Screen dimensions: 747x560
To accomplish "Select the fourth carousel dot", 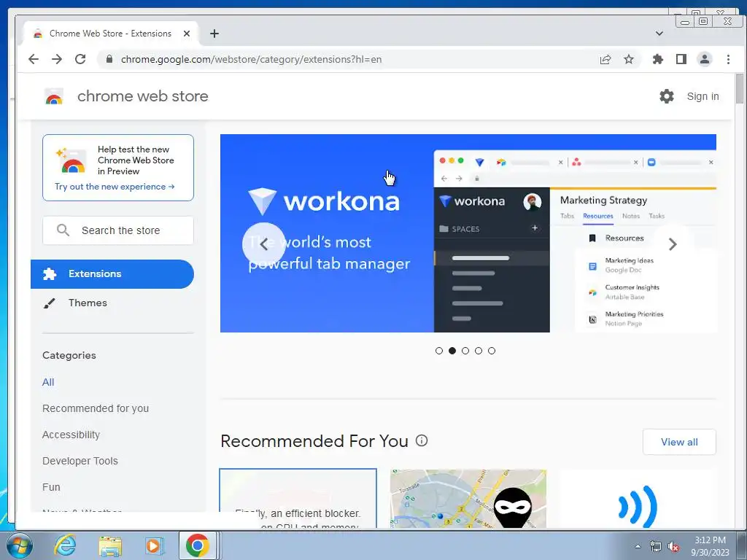I will tap(479, 351).
